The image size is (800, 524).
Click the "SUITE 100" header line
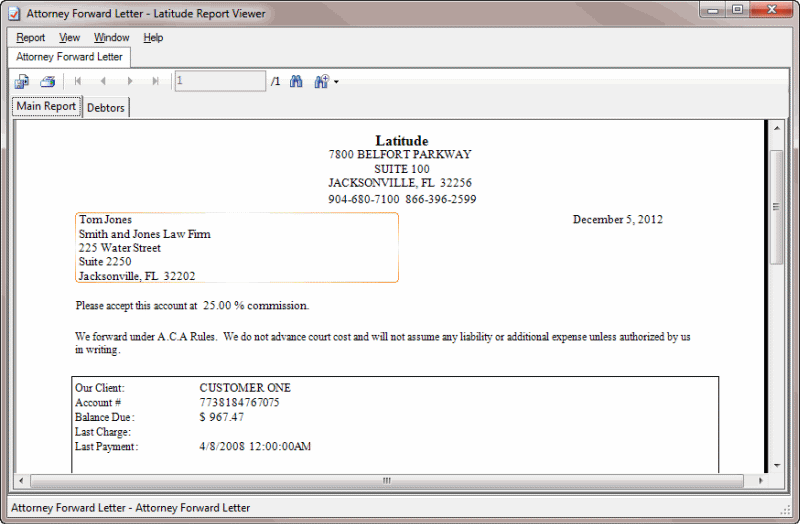coord(402,169)
